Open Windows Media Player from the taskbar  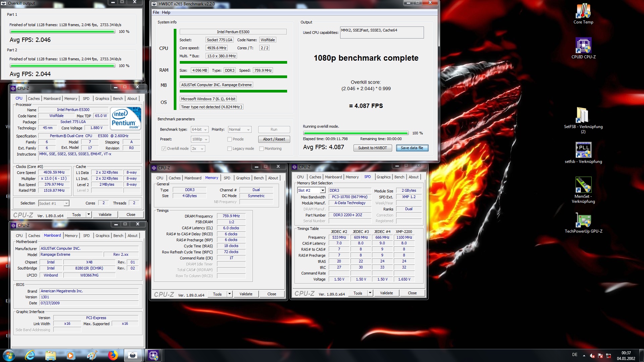pyautogui.click(x=71, y=355)
